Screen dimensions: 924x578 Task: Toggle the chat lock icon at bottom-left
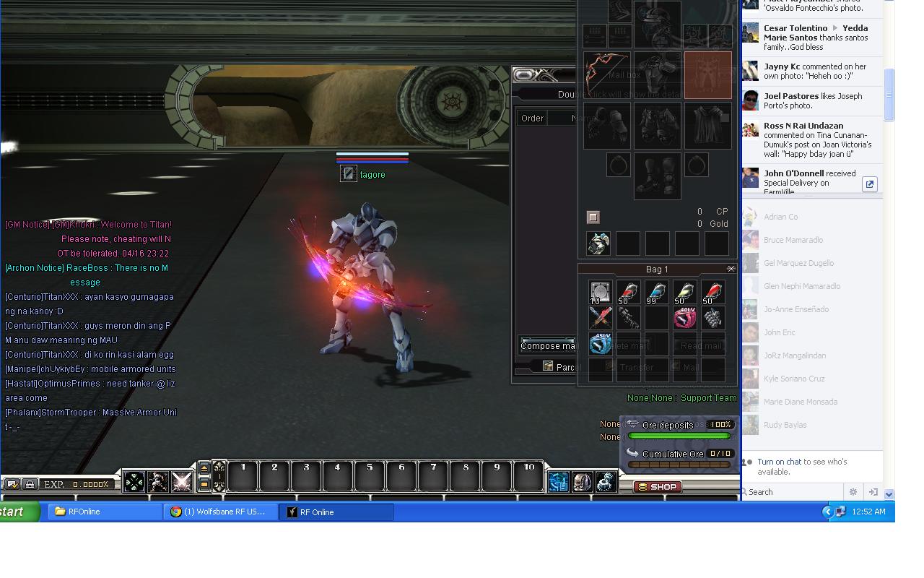[30, 484]
